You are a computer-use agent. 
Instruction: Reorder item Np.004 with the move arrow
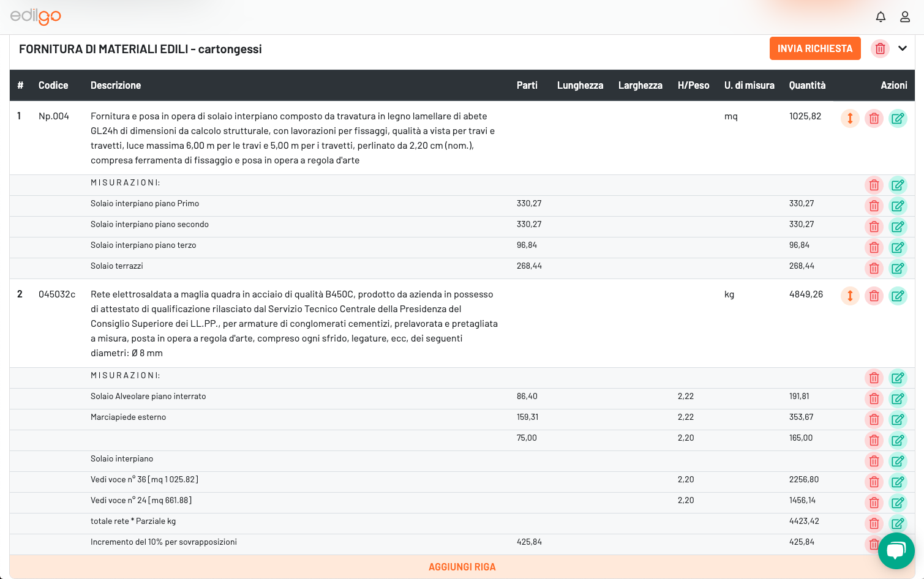(850, 118)
